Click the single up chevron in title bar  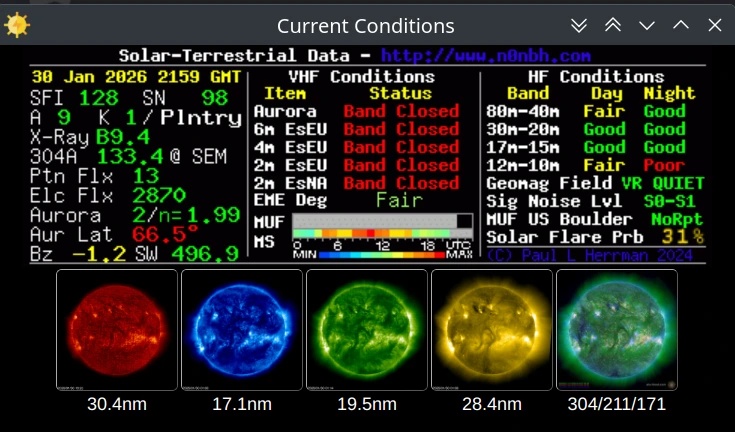tap(681, 25)
